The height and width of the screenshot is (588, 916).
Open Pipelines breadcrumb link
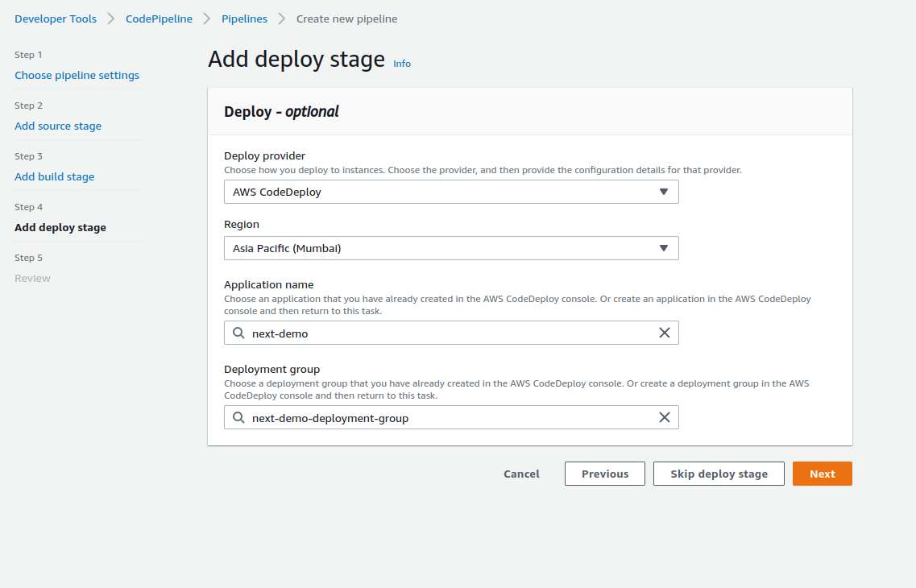(244, 19)
